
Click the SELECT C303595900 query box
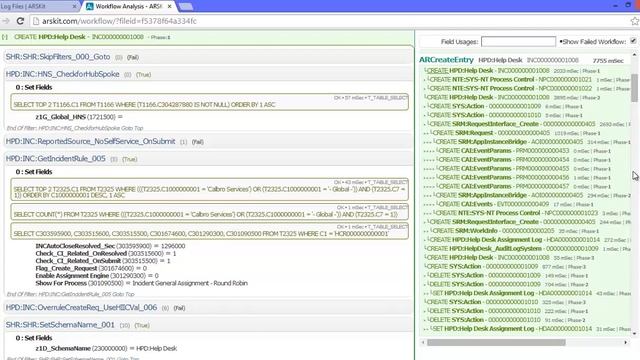click(x=209, y=231)
